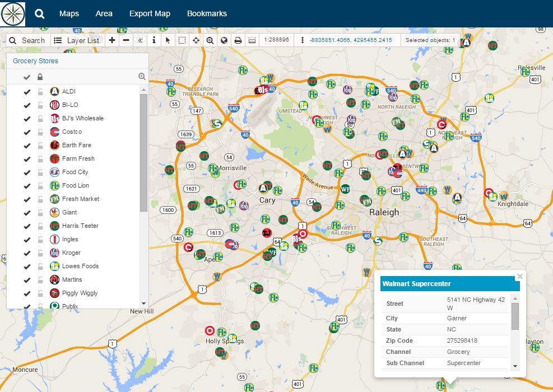Select the pointer arrow tool
The height and width of the screenshot is (392, 553).
pos(168,40)
